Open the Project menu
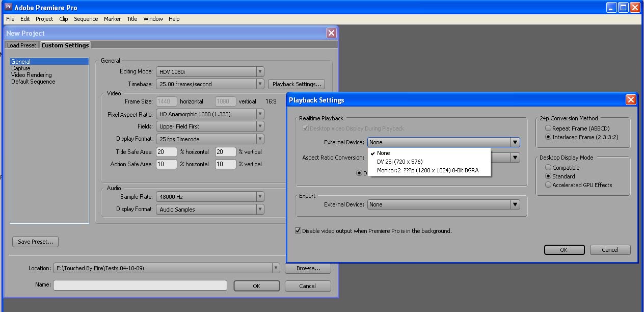The image size is (644, 312). (x=44, y=19)
